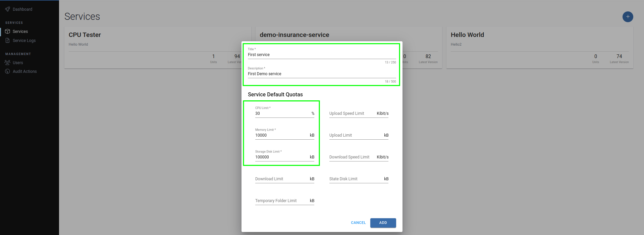This screenshot has height=235, width=644.
Task: Click the Audit Actions icon
Action: click(7, 71)
